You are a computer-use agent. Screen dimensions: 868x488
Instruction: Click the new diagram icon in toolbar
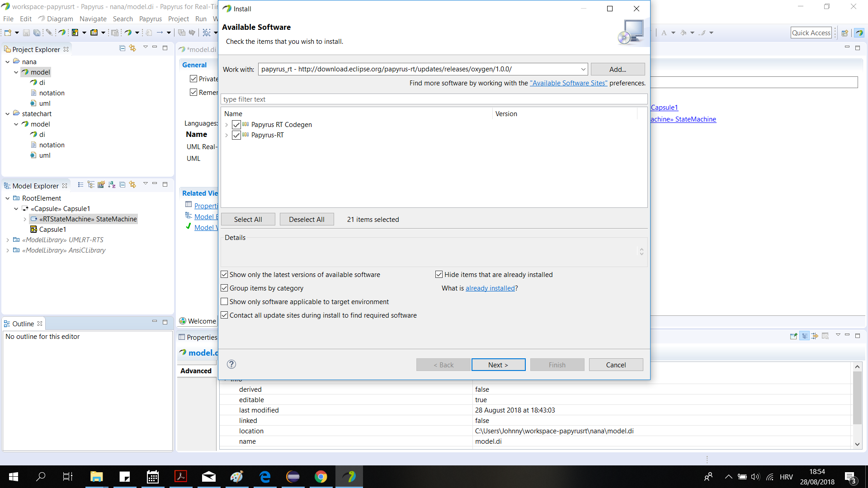[75, 33]
